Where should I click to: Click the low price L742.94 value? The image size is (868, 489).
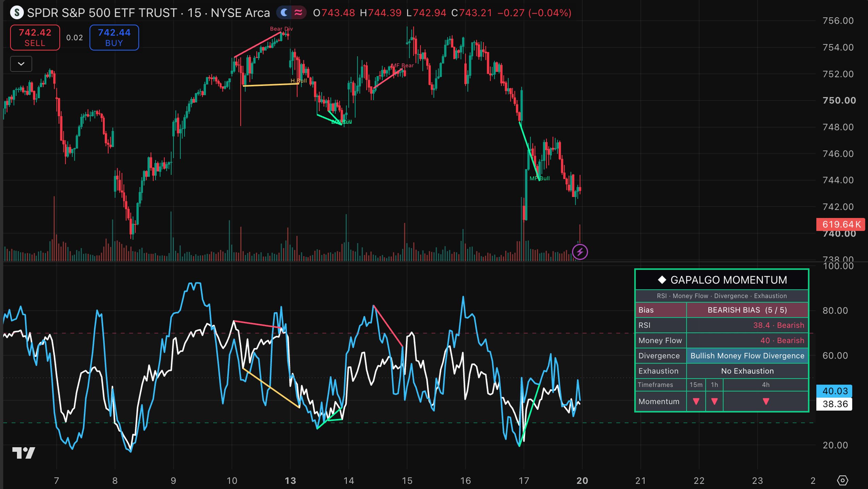point(426,13)
